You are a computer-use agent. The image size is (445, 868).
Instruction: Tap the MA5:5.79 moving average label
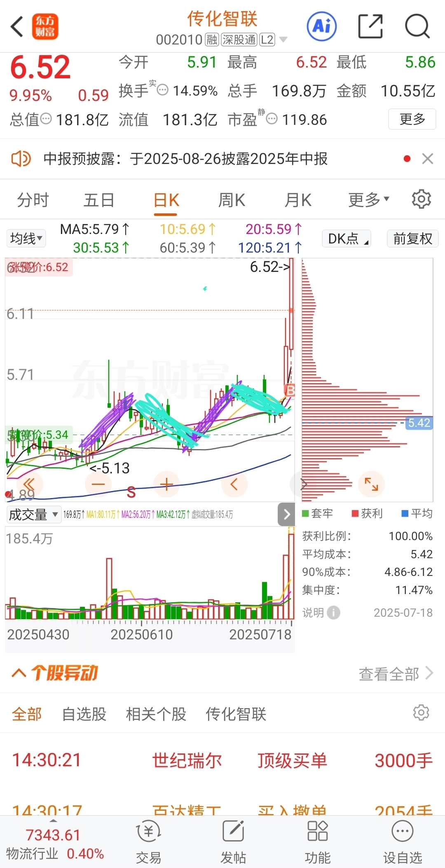95,229
